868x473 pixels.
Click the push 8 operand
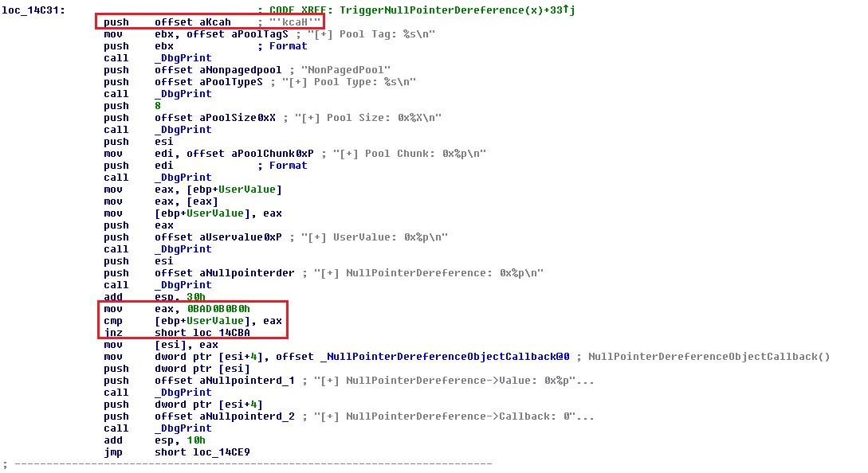coord(158,106)
